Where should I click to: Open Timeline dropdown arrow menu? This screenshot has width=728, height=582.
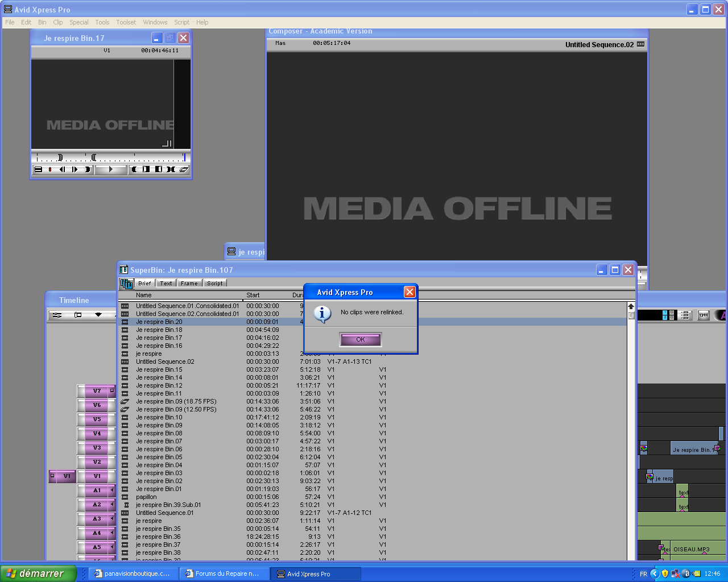pyautogui.click(x=98, y=314)
